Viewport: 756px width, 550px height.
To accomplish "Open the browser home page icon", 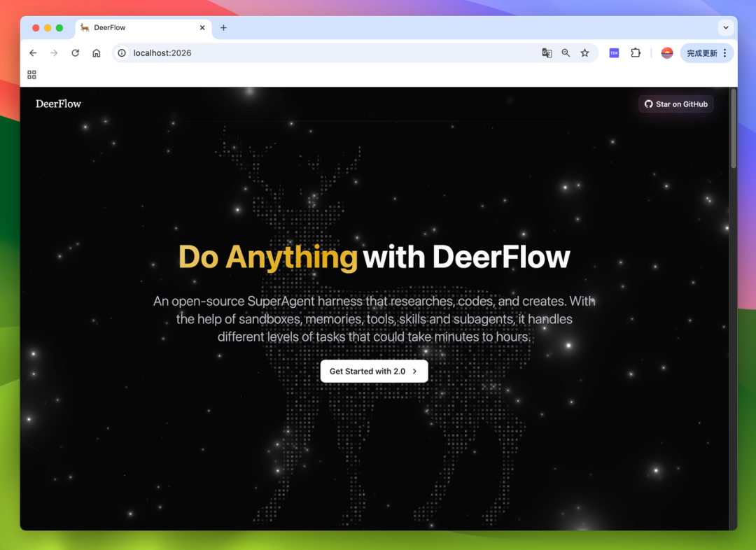I will click(97, 53).
